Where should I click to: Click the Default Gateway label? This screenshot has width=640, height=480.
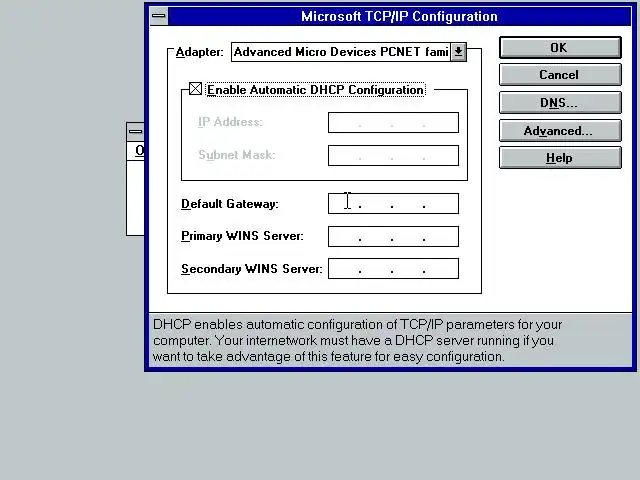coord(229,204)
